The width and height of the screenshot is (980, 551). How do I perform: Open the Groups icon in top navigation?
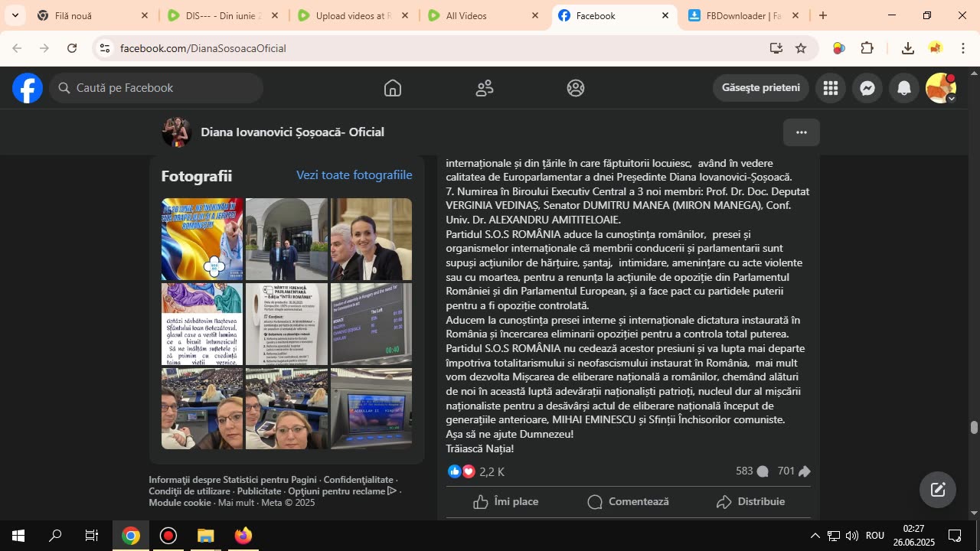pos(576,88)
